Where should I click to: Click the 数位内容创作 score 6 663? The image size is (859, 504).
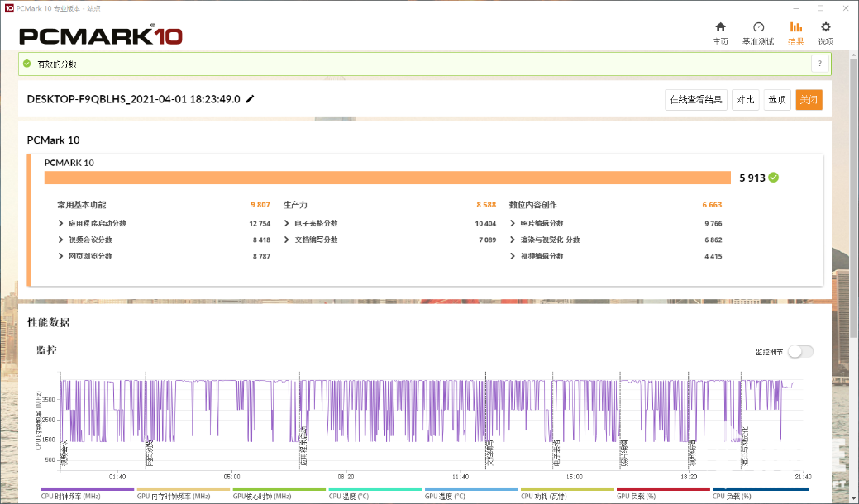pyautogui.click(x=712, y=205)
